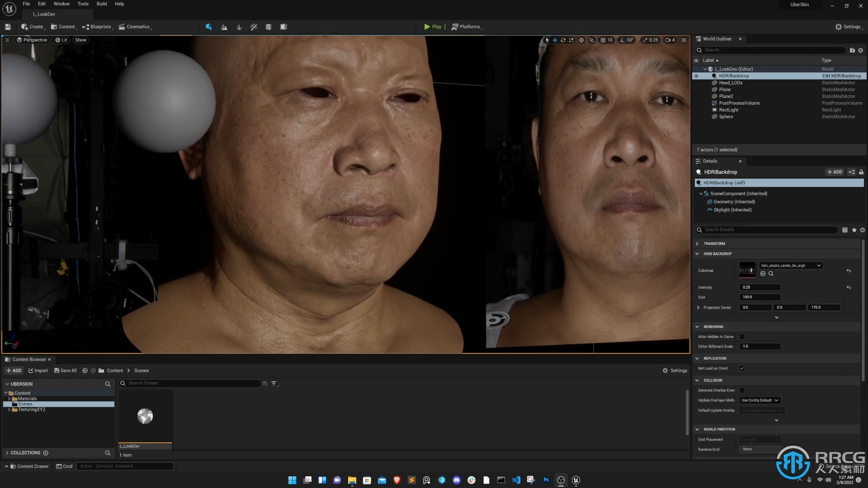868x488 pixels.
Task: Open Mesh Paint mode icon
Action: (x=254, y=27)
